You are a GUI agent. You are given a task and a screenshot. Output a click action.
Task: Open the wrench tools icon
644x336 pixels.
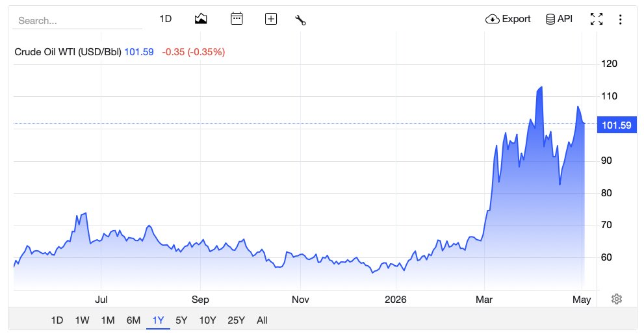(x=301, y=19)
